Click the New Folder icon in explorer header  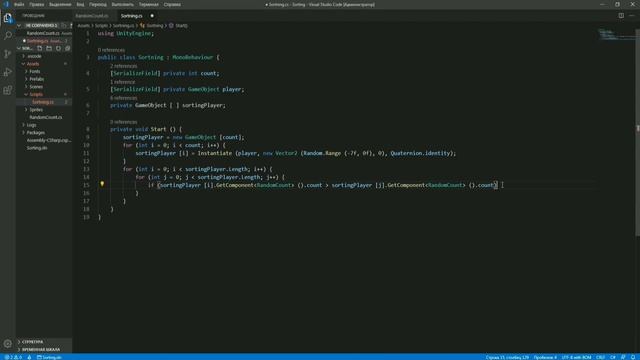(49, 48)
